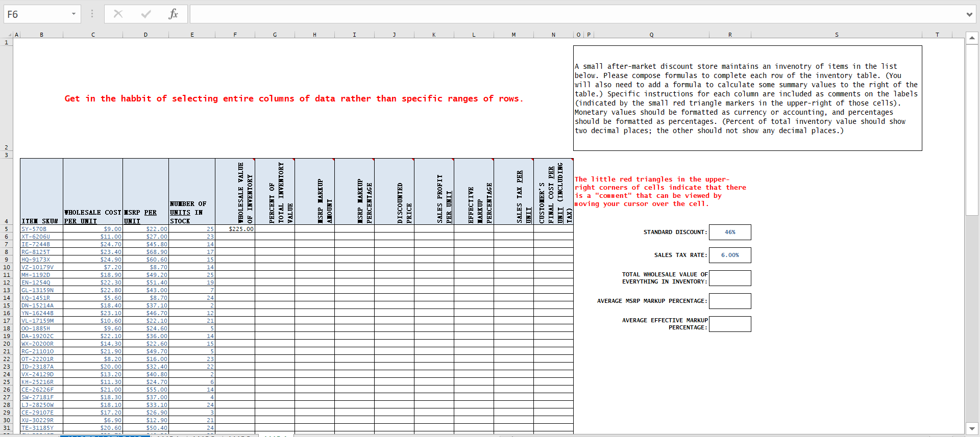
Task: Select the SKU cell MH-1192D
Action: tap(41, 275)
